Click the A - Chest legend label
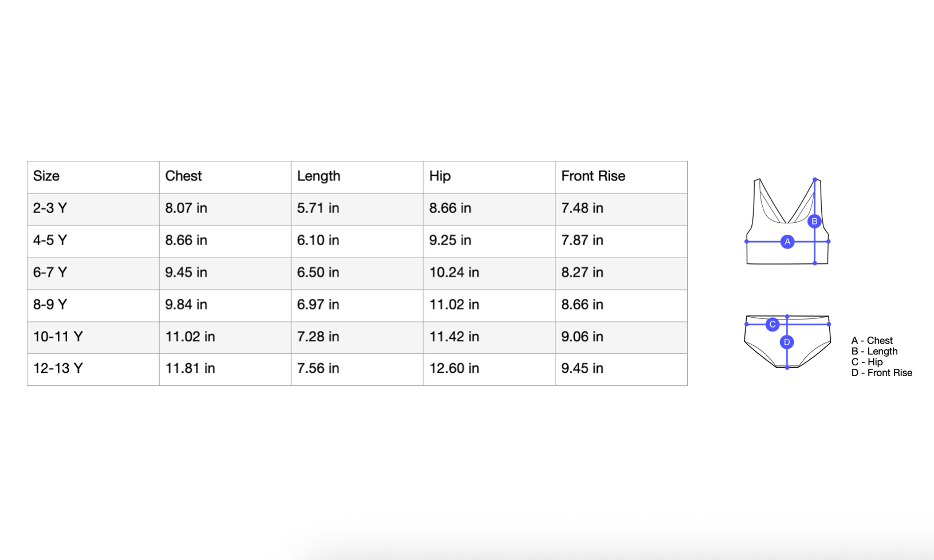 click(872, 341)
